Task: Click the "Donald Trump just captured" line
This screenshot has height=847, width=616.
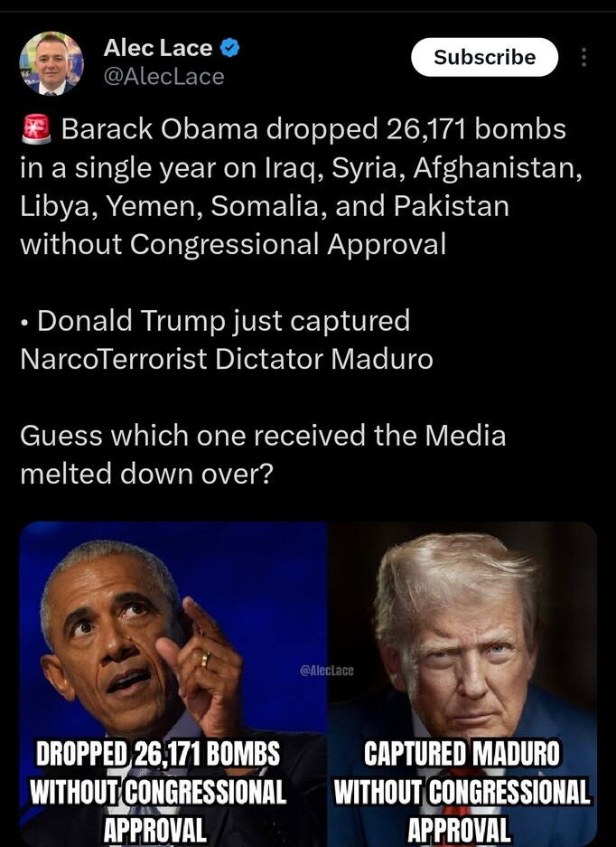Action: click(x=223, y=321)
